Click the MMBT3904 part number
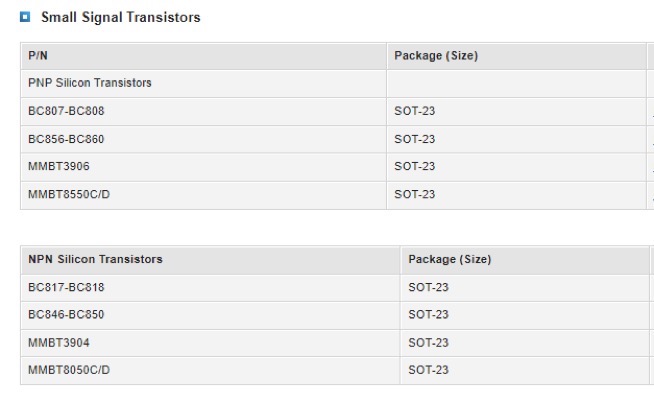 click(x=59, y=343)
